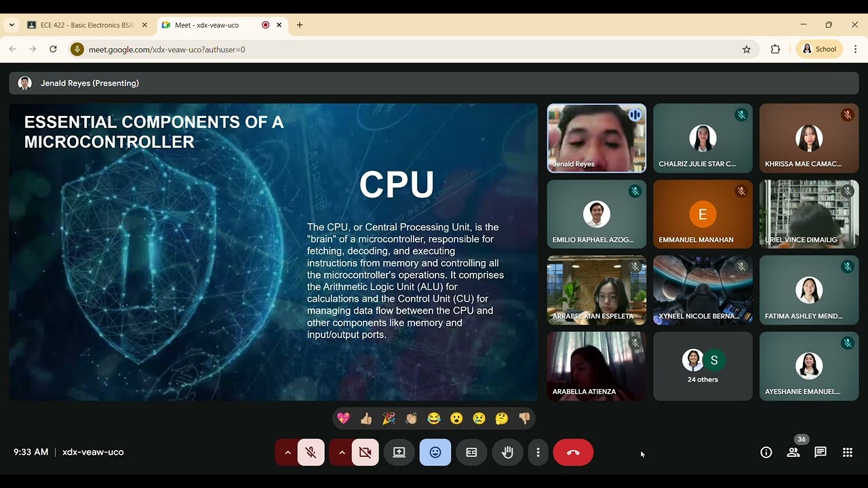868x488 pixels.
Task: Leave the call with the red button
Action: click(573, 452)
